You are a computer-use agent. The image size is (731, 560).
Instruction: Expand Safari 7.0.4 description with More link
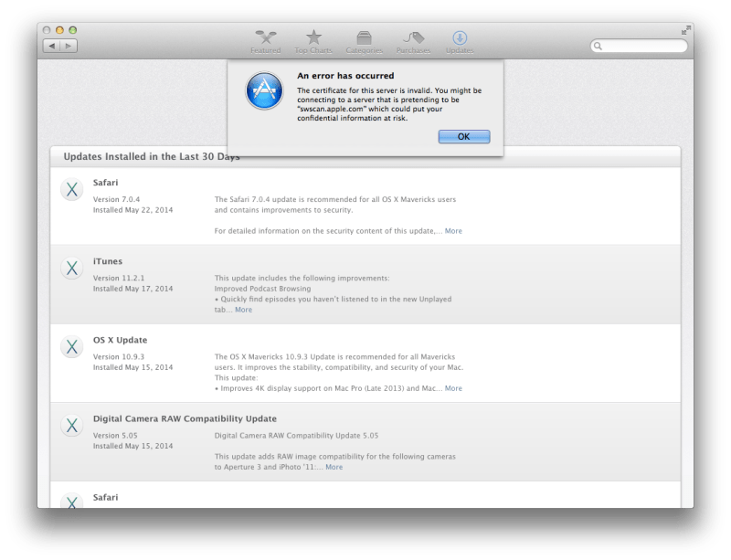[453, 231]
